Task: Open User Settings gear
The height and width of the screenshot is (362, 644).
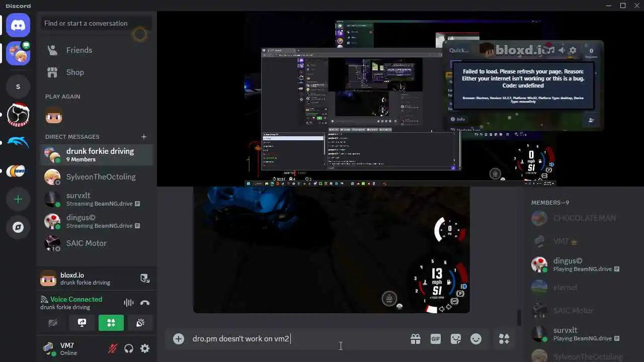Action: [x=145, y=348]
